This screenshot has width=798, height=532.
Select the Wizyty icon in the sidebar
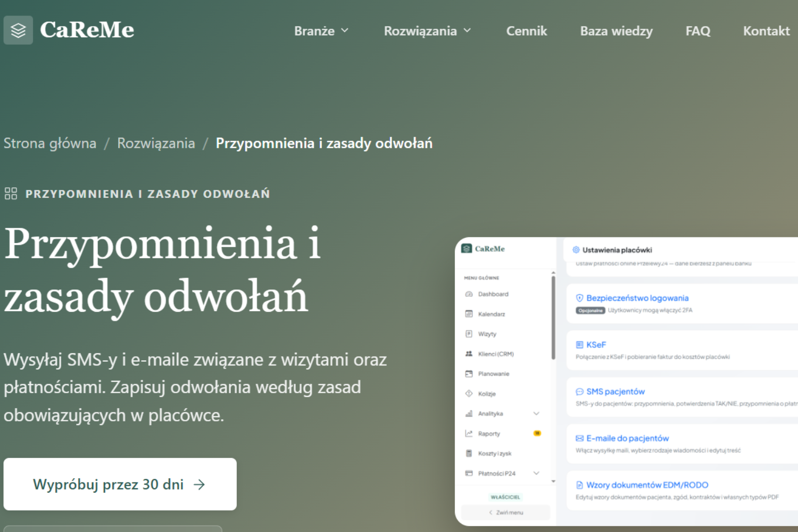[x=469, y=334]
